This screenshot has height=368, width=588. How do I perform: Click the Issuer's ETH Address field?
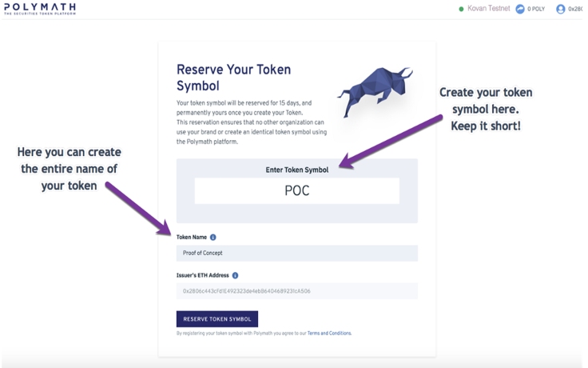click(x=297, y=291)
